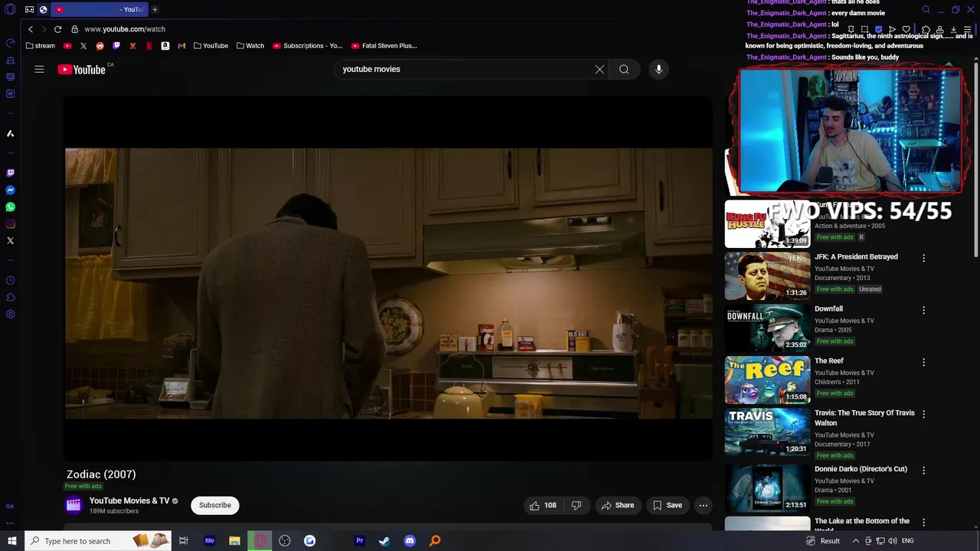Subscribe to YouTube Movies & TV
The image size is (980, 551).
point(215,505)
